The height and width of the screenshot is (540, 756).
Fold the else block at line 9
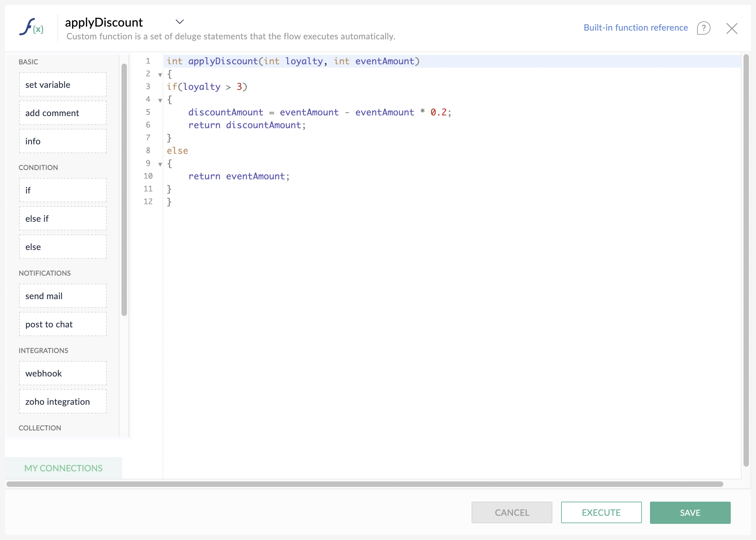[x=160, y=164]
